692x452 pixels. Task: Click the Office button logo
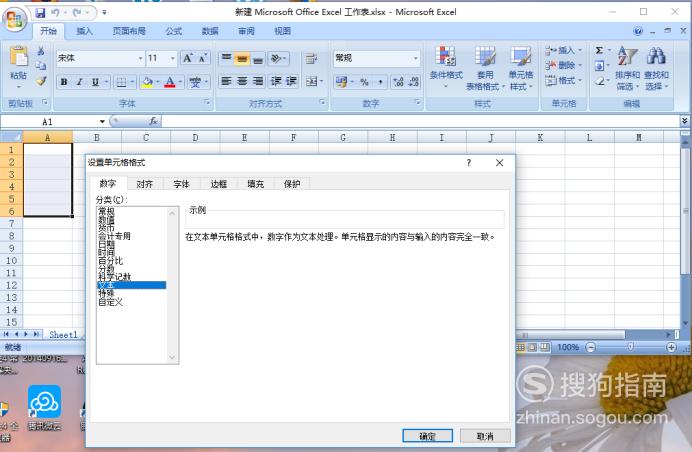coord(15,19)
